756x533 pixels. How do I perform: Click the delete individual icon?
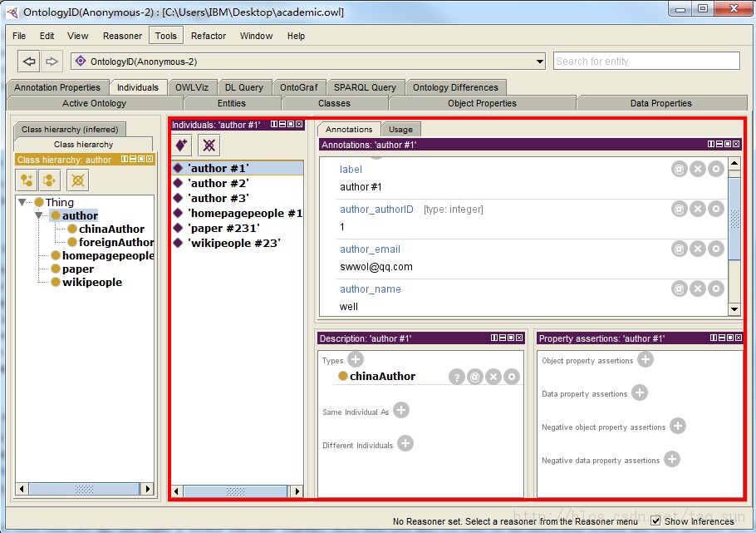point(209,145)
